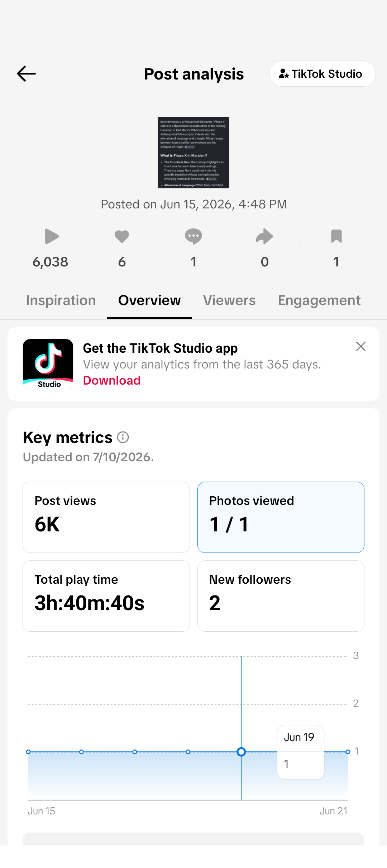
Task: Open Key metrics info icon
Action: click(x=123, y=437)
